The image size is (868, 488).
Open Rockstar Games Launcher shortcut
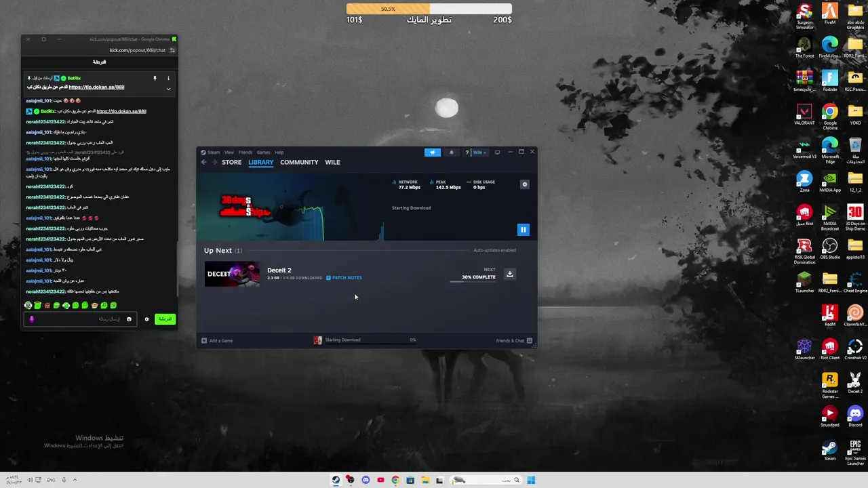point(830,386)
